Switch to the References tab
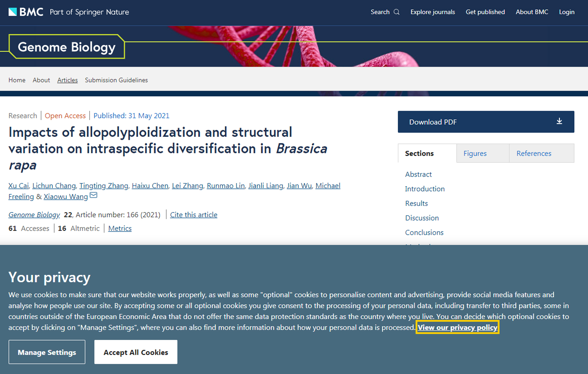This screenshot has width=588, height=374. (534, 153)
